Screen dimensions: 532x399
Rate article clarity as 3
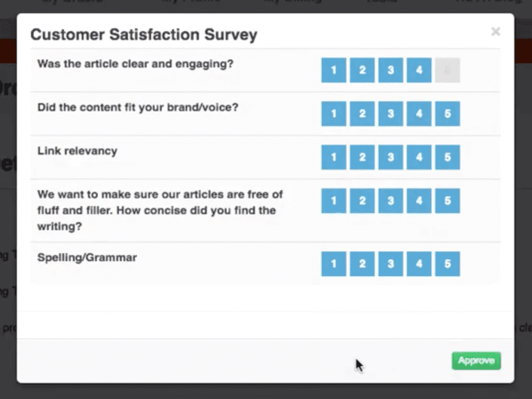tap(391, 70)
